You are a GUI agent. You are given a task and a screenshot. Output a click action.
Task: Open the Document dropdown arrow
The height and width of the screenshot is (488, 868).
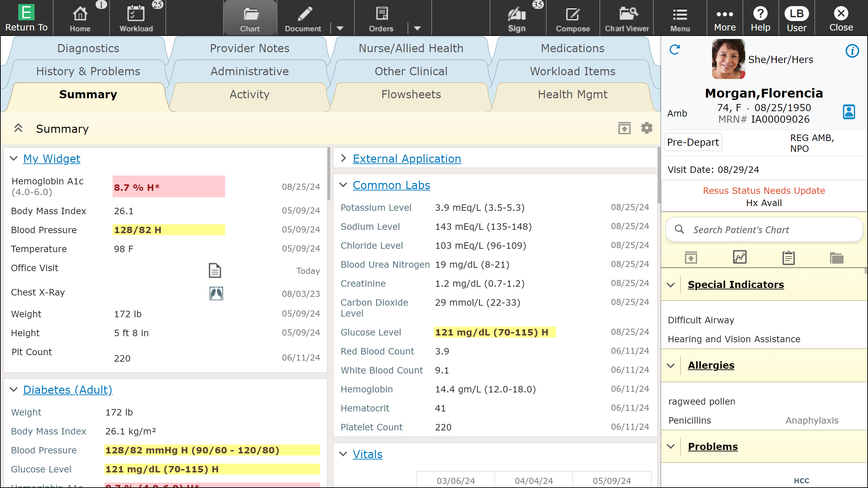pyautogui.click(x=340, y=28)
